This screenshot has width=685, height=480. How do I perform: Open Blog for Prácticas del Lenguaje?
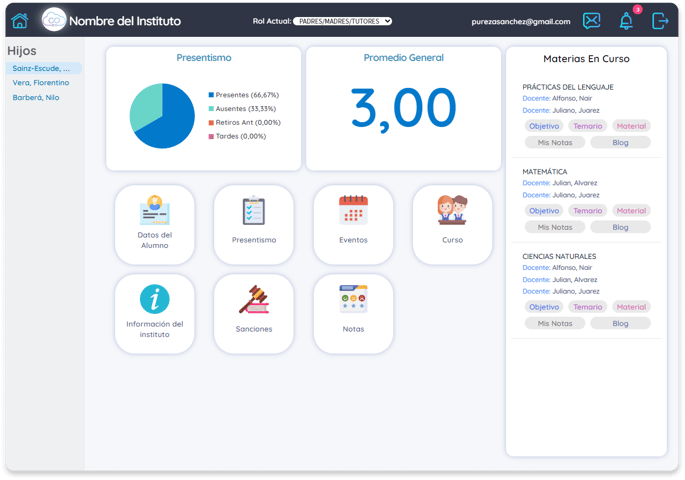[x=620, y=142]
